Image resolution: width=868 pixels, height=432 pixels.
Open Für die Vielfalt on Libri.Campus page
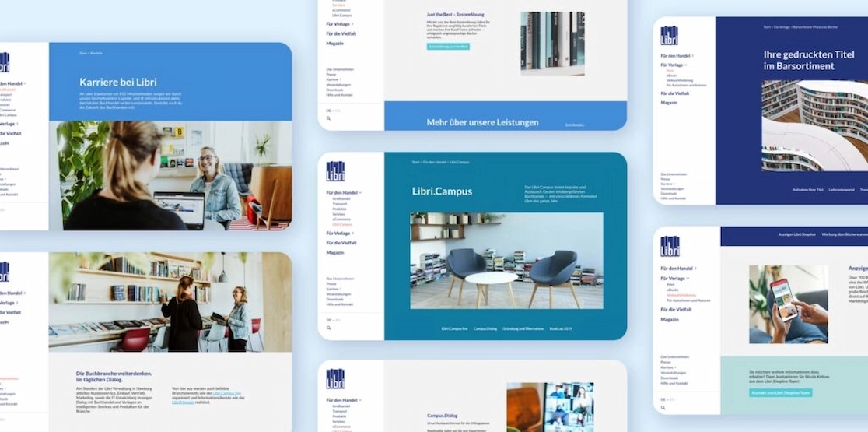tap(341, 243)
